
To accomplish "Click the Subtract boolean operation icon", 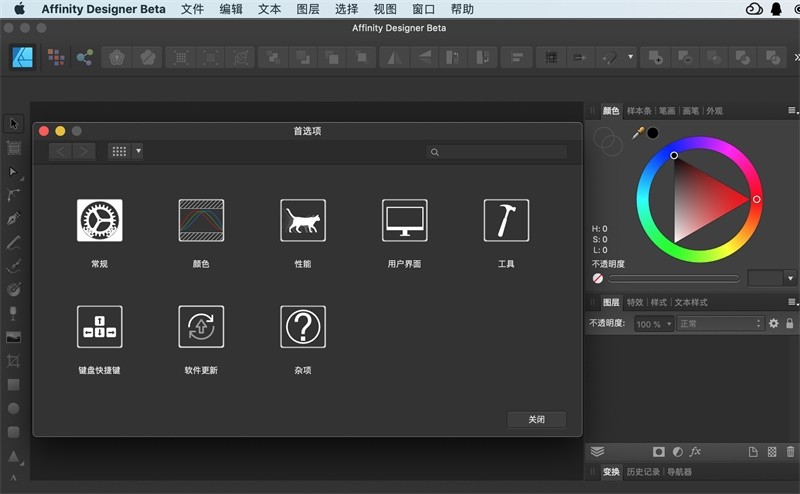I will point(685,57).
